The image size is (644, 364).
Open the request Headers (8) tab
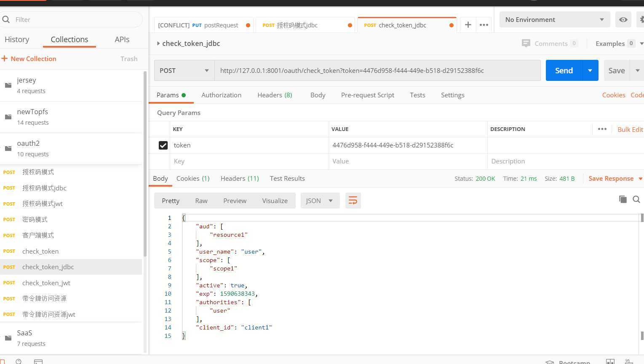[x=275, y=95]
